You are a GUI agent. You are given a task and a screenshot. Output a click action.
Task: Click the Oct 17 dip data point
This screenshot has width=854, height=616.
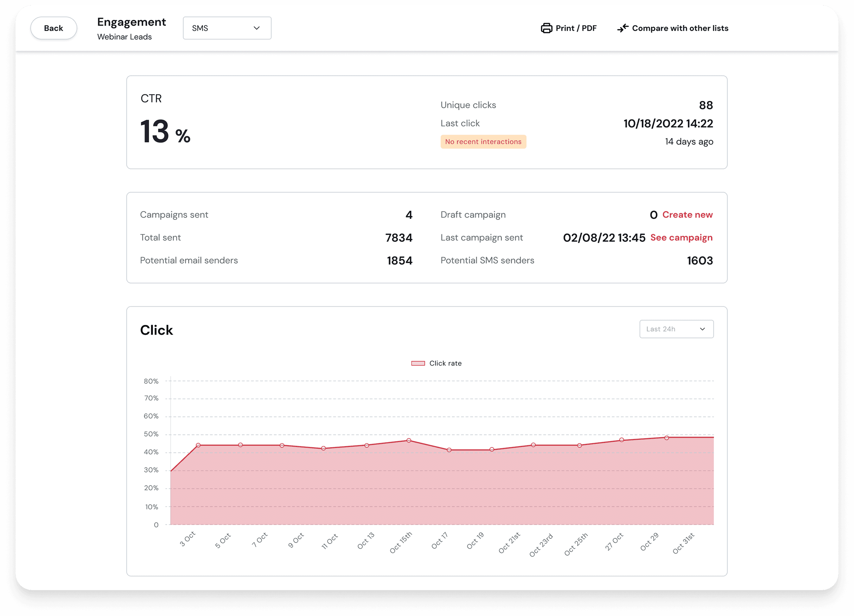tap(449, 450)
